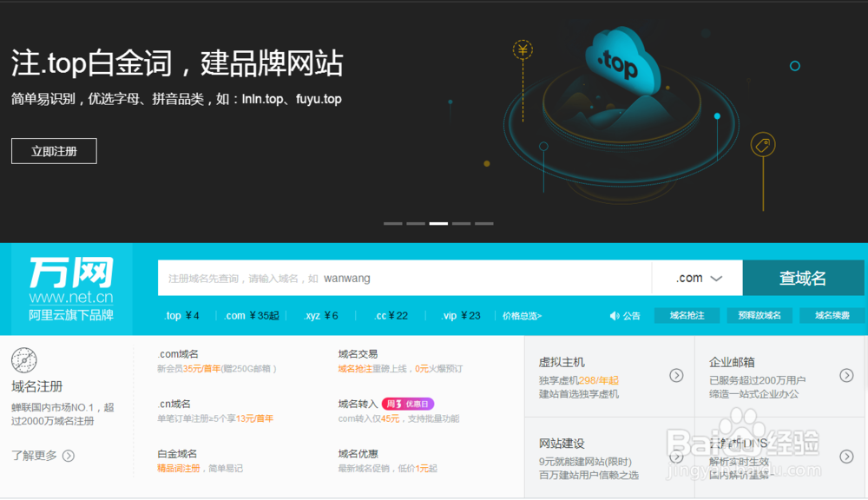Select the fourth carousel indicator dash
Image resolution: width=868 pixels, height=500 pixels.
(x=461, y=224)
